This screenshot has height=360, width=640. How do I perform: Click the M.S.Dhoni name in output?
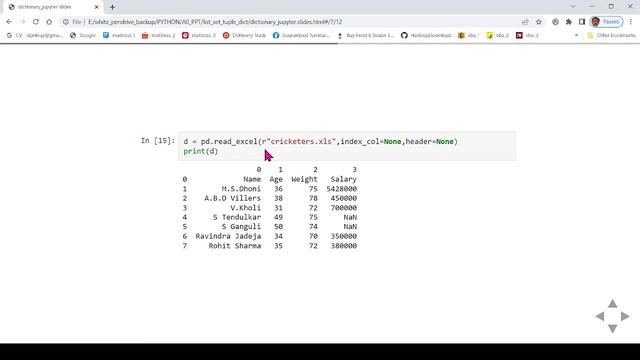point(241,189)
